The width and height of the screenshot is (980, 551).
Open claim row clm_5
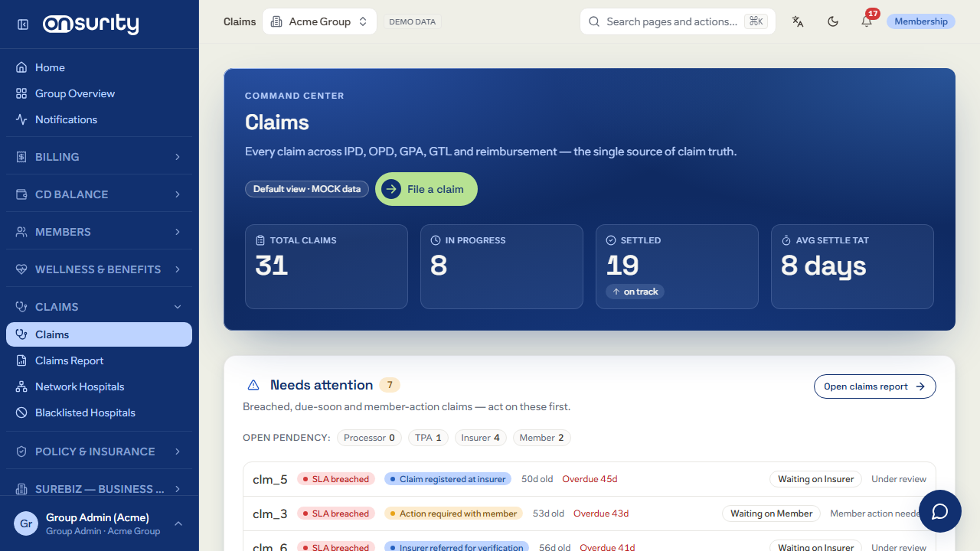click(590, 479)
